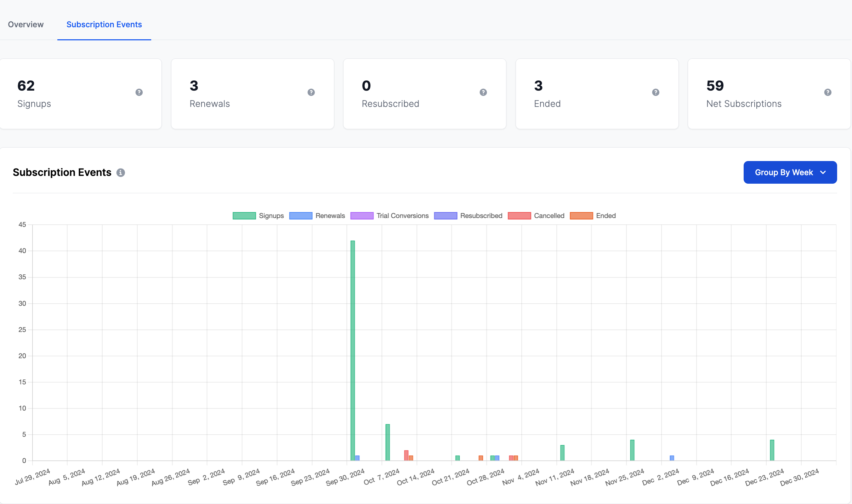Click the info icon beside Subscription Events heading
Image resolution: width=852 pixels, height=504 pixels.
[121, 172]
